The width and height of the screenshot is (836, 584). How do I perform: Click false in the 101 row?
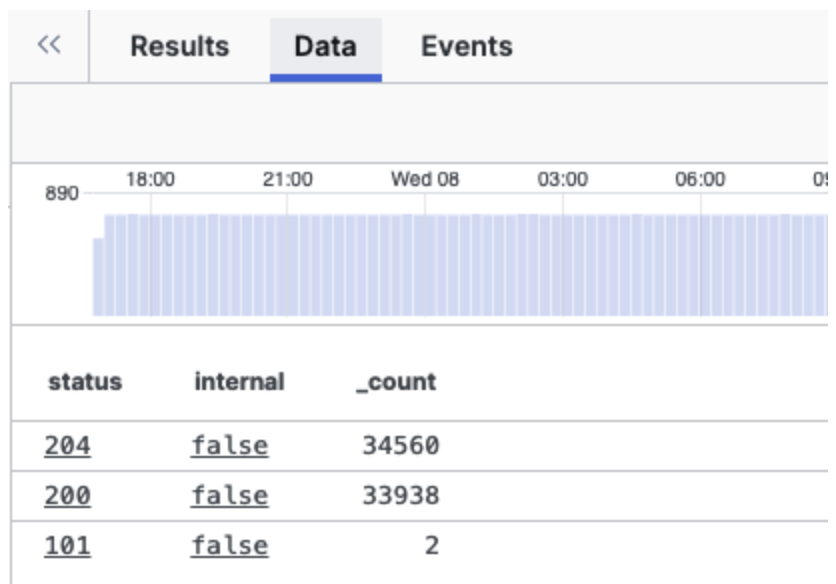[229, 545]
